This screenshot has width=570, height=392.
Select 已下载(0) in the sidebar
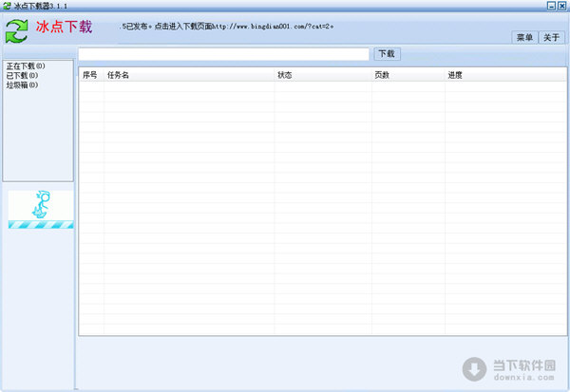[x=22, y=75]
